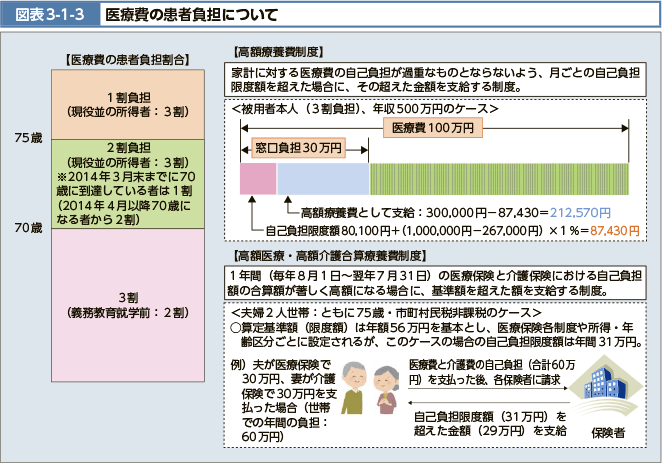
Task: Click the pink segment of the cost bar
Action: pyautogui.click(x=257, y=178)
